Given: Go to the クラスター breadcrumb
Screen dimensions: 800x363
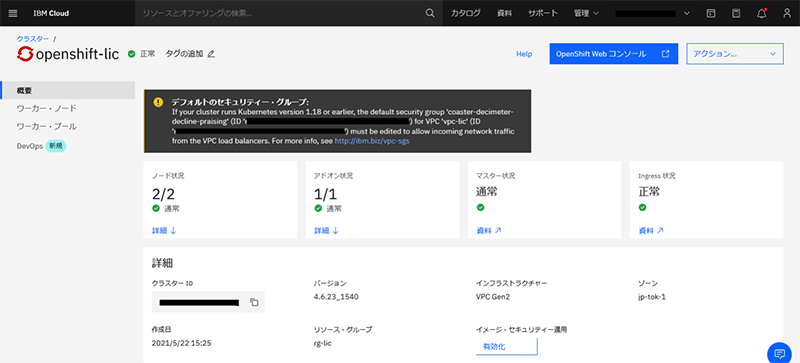Looking at the screenshot, I should coord(33,39).
